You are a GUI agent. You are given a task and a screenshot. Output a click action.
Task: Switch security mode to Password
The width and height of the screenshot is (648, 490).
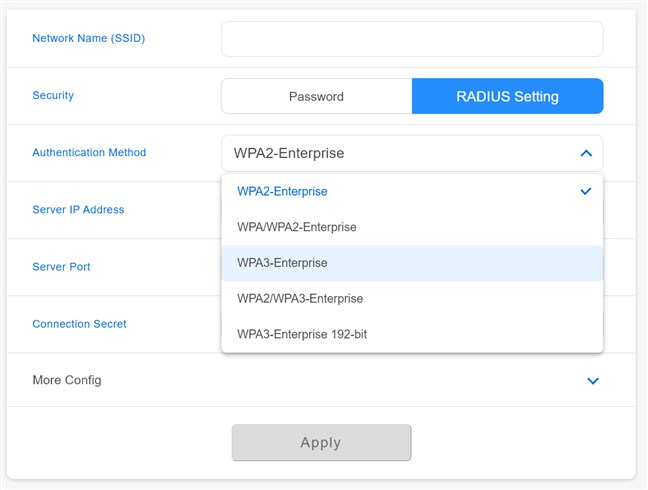pyautogui.click(x=316, y=96)
